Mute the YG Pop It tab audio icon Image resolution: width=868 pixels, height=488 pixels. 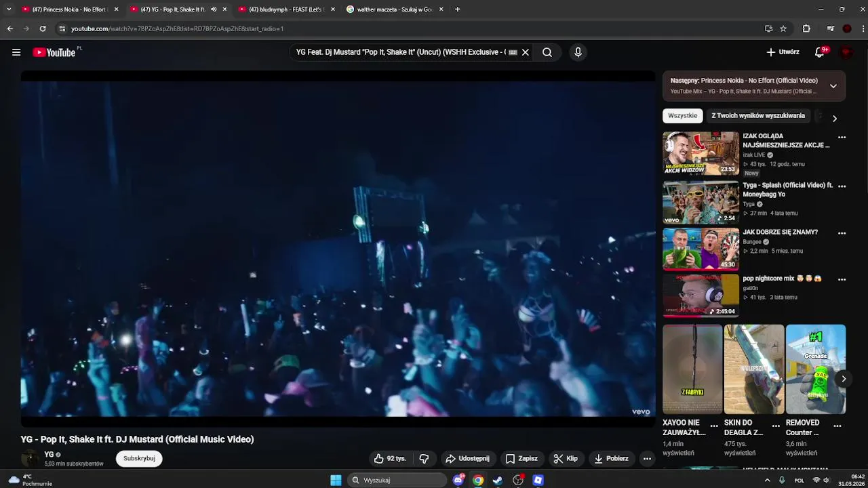214,9
